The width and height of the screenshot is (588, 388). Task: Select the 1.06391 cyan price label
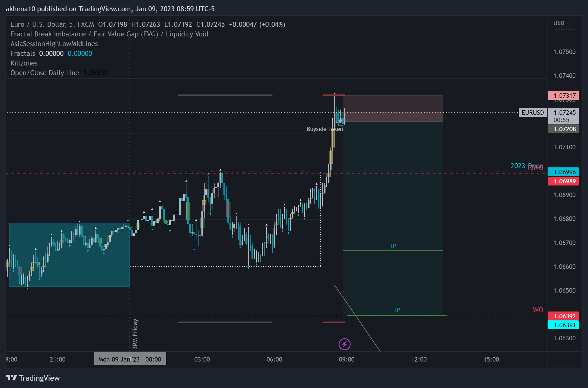coord(563,325)
